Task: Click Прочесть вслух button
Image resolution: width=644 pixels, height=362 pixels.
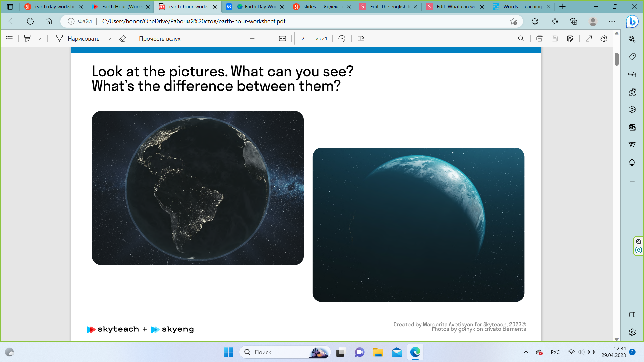Action: coord(160,39)
